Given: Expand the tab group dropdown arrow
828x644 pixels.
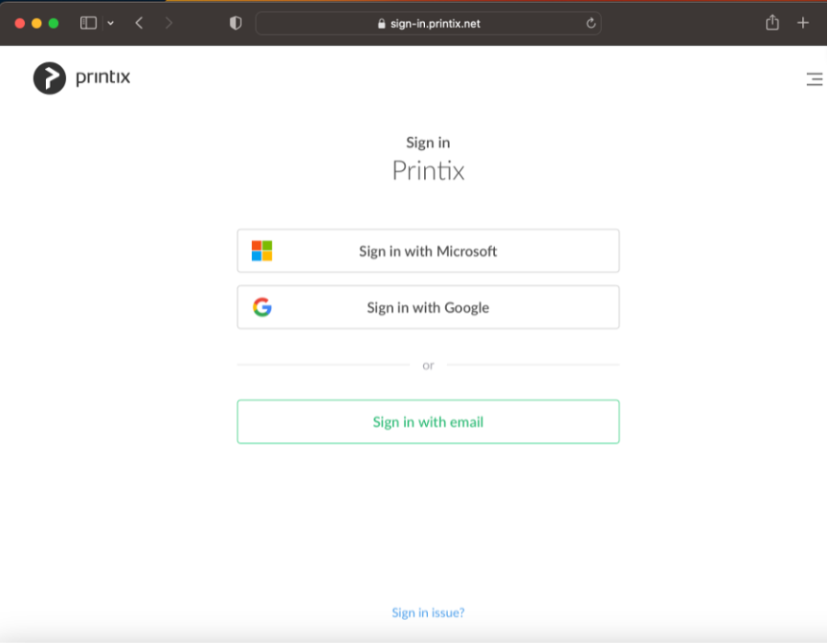Looking at the screenshot, I should pos(110,23).
